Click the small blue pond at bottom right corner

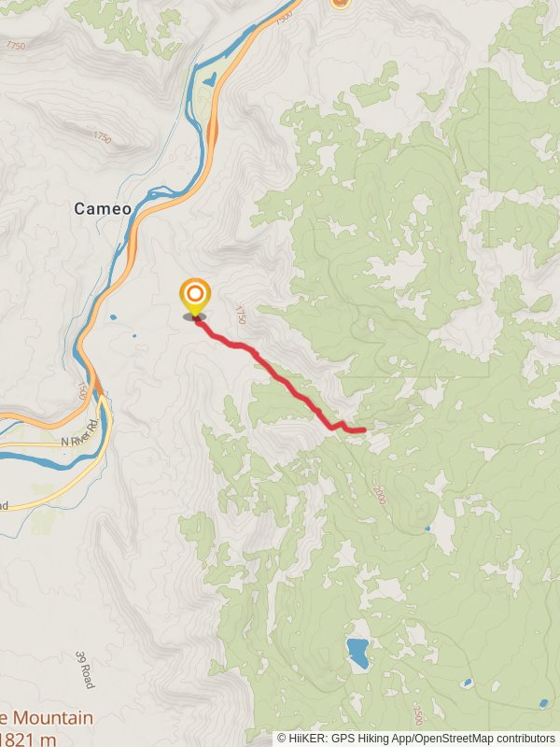tap(543, 703)
